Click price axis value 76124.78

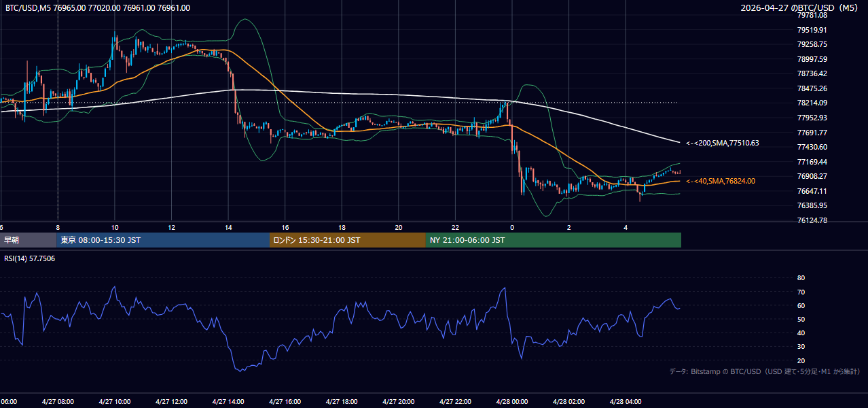click(x=812, y=220)
